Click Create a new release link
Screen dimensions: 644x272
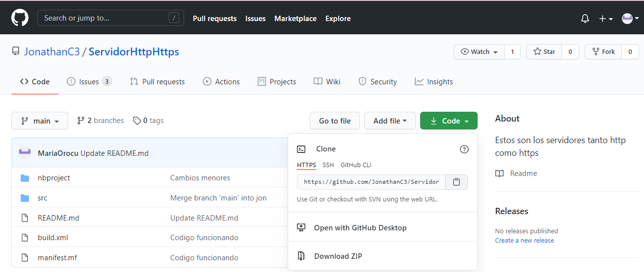point(524,241)
